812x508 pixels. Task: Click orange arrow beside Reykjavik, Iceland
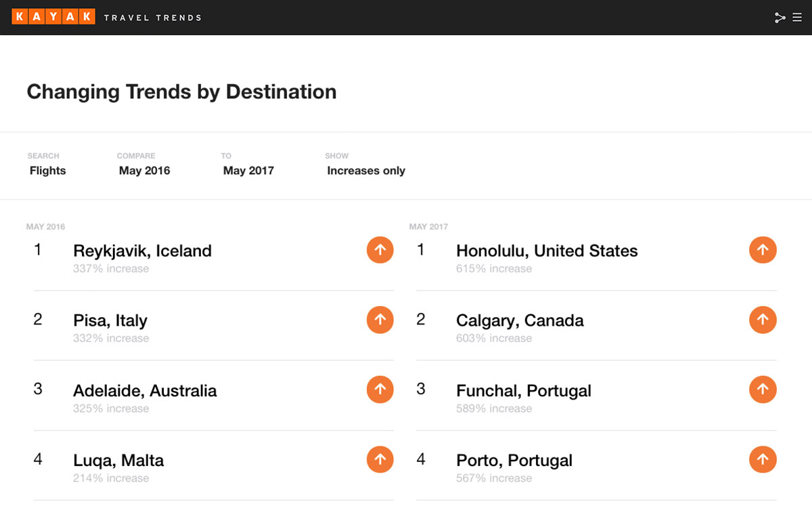pos(380,250)
